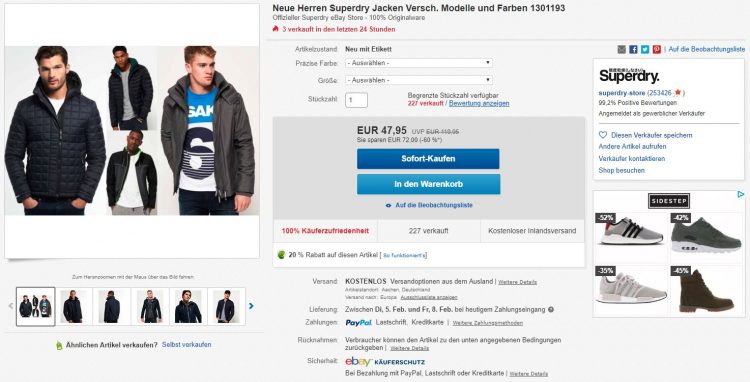Click the Sofort-Kaufen button

(x=428, y=159)
